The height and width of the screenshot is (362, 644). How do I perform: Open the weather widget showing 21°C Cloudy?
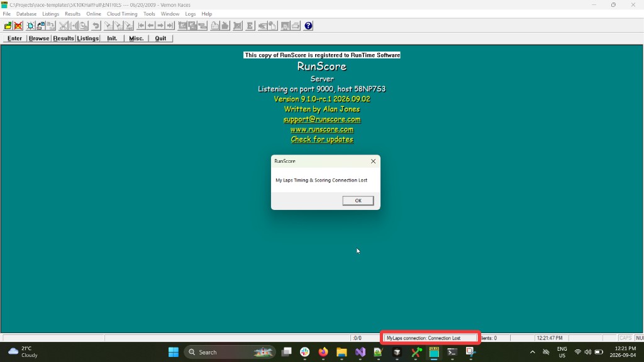24,352
